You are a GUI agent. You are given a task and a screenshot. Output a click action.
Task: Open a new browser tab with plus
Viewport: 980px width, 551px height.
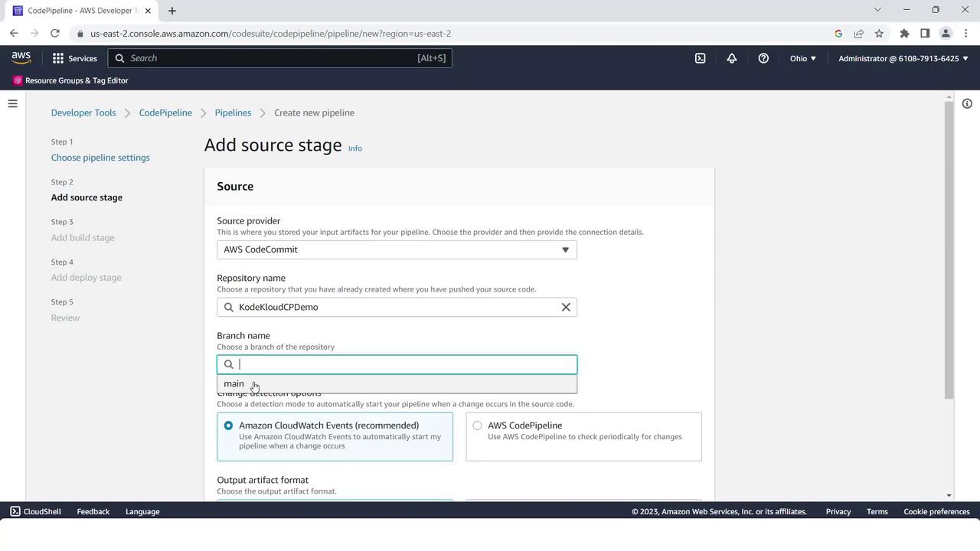point(172,11)
